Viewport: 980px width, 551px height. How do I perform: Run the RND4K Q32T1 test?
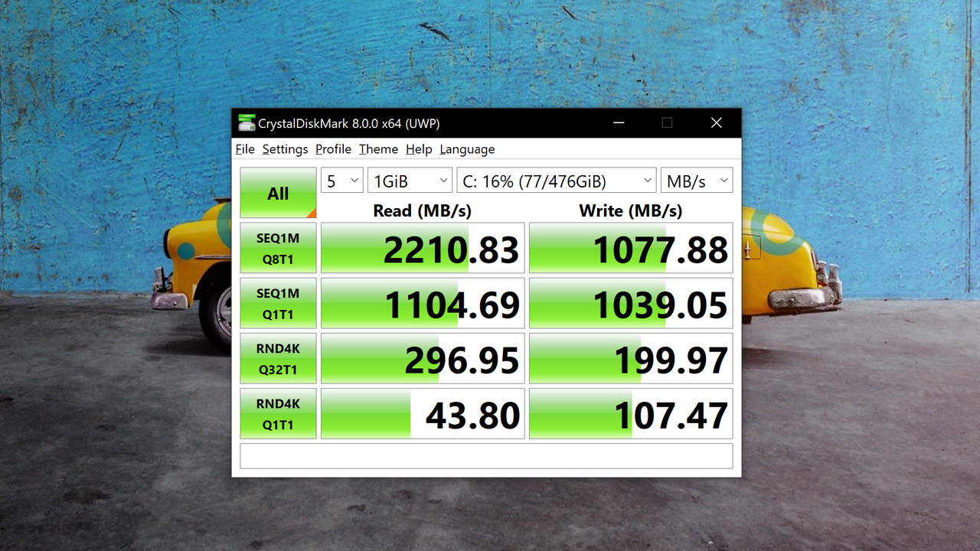pyautogui.click(x=278, y=358)
